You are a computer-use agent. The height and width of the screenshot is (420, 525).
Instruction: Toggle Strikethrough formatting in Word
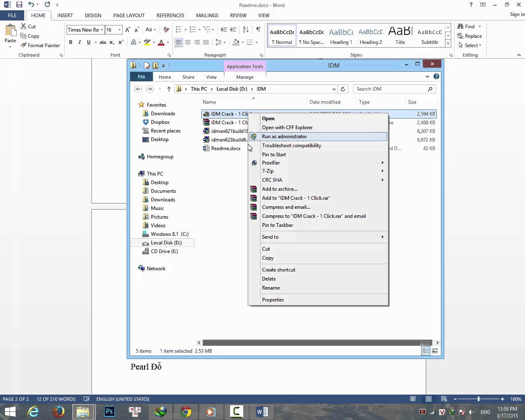click(103, 42)
